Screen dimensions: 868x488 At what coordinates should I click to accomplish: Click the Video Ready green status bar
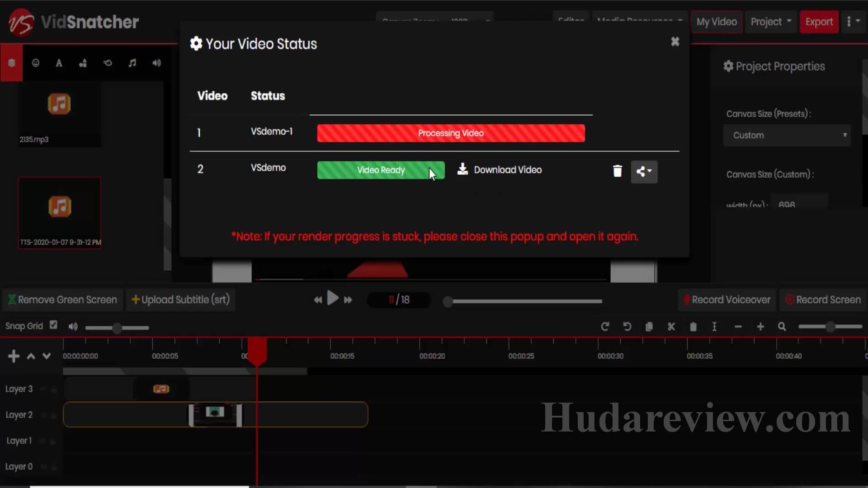coord(381,170)
